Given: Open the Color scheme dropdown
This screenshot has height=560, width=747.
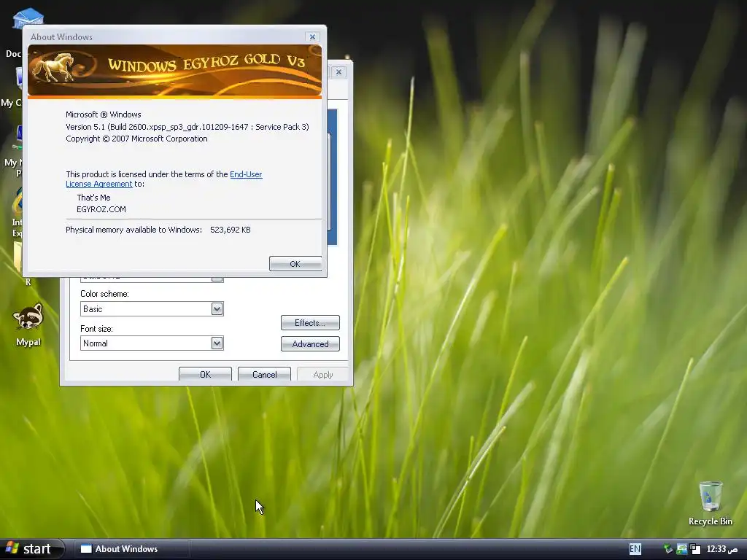Looking at the screenshot, I should pyautogui.click(x=217, y=309).
